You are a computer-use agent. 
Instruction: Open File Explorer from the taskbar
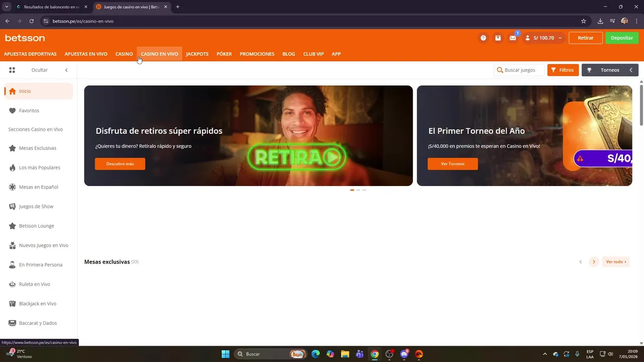[x=345, y=354]
